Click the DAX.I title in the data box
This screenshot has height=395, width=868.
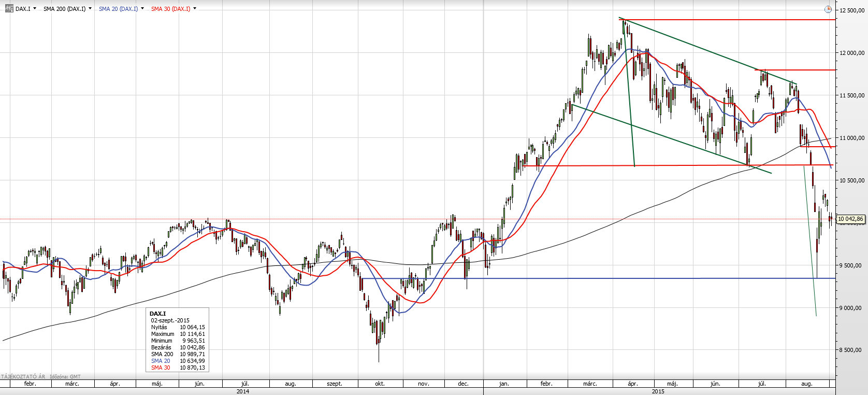click(x=157, y=314)
